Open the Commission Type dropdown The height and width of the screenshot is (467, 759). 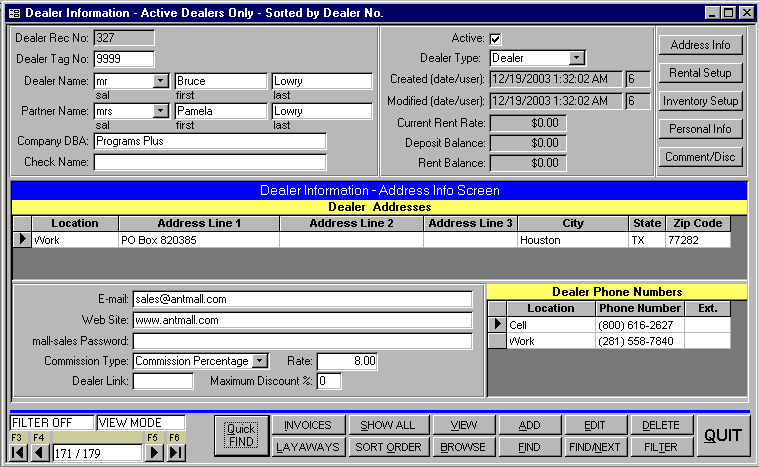click(x=260, y=361)
